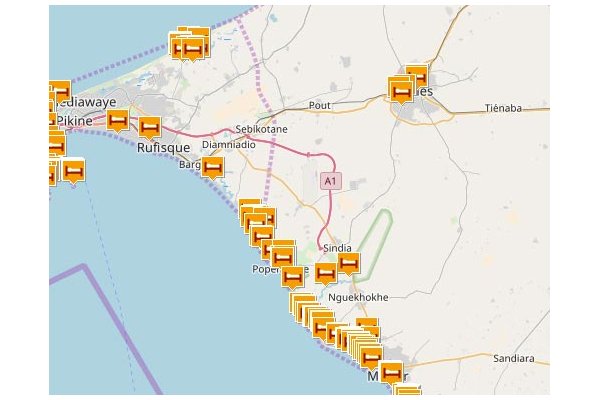Select the Sandiara place label
Screen dimensions: 600x400
coord(514,357)
